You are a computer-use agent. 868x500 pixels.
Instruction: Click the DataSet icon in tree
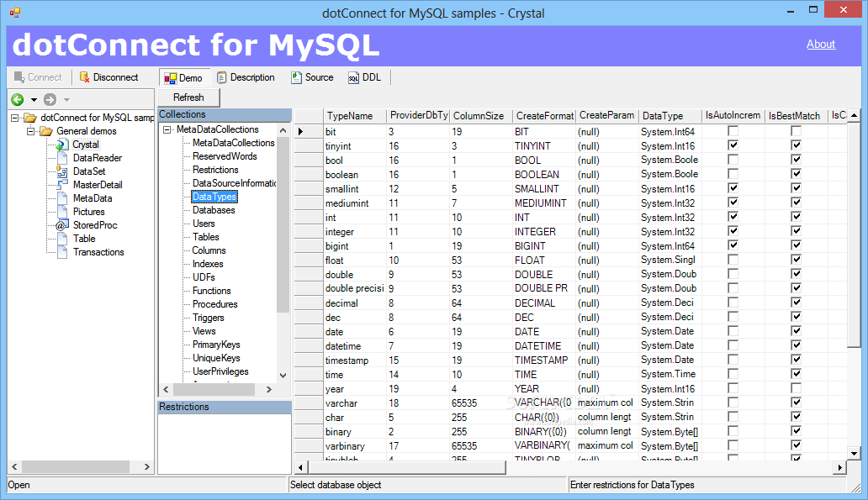(62, 171)
